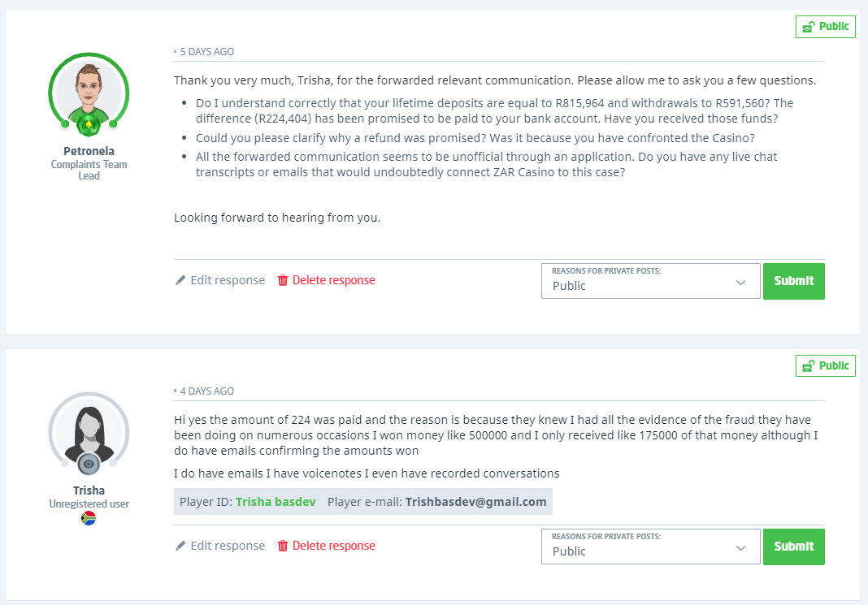The image size is (868, 605).
Task: Submit Petronela's post privacy setting
Action: (x=793, y=281)
